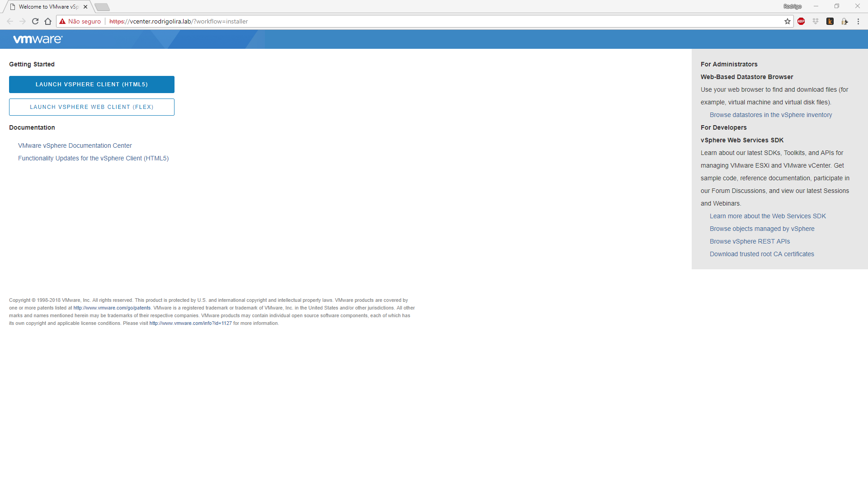Launch vSphere Web Client (FLEX)
The width and height of the screenshot is (868, 488).
[92, 107]
